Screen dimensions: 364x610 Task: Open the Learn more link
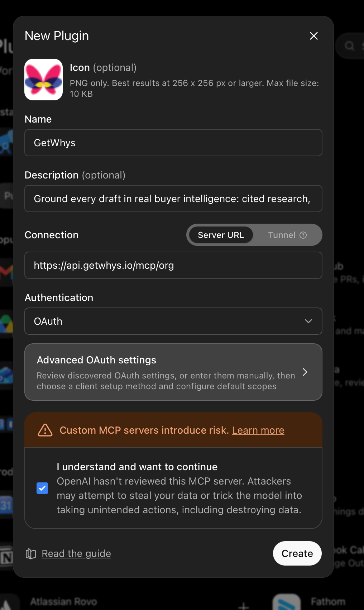258,430
